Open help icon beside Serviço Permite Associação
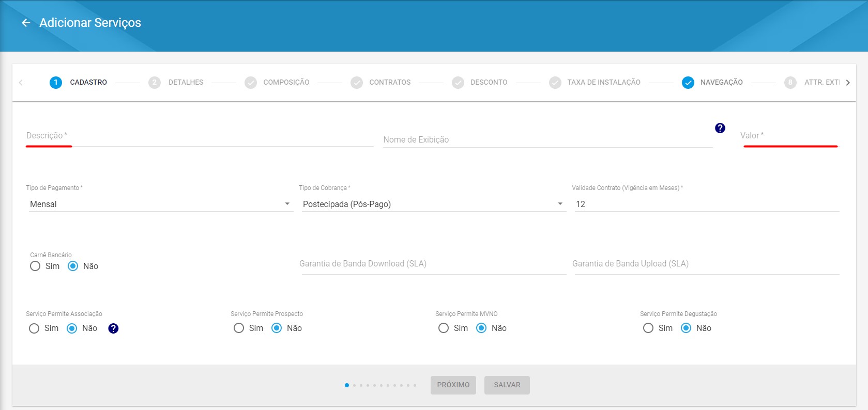The height and width of the screenshot is (410, 868). [x=113, y=328]
